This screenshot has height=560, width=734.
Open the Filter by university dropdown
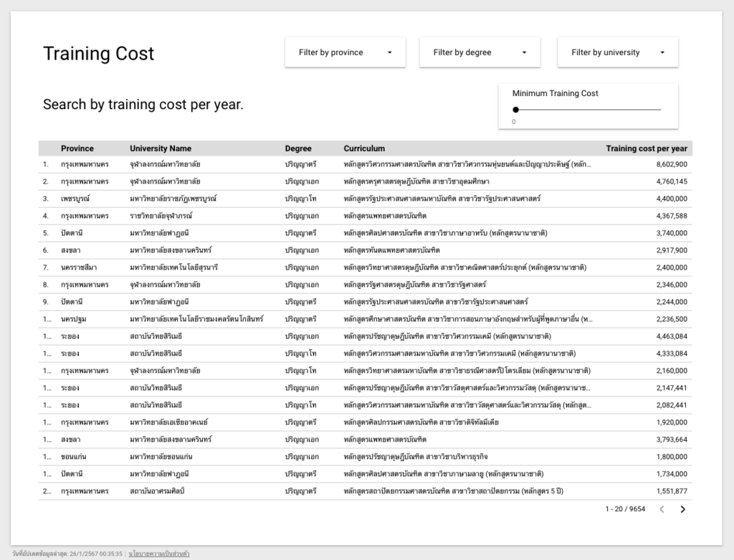(x=617, y=52)
